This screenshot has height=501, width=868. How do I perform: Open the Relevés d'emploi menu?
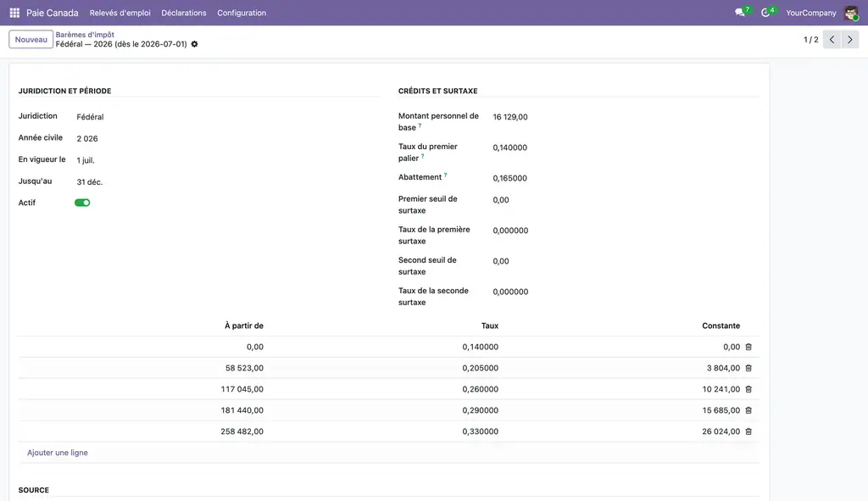click(x=120, y=13)
